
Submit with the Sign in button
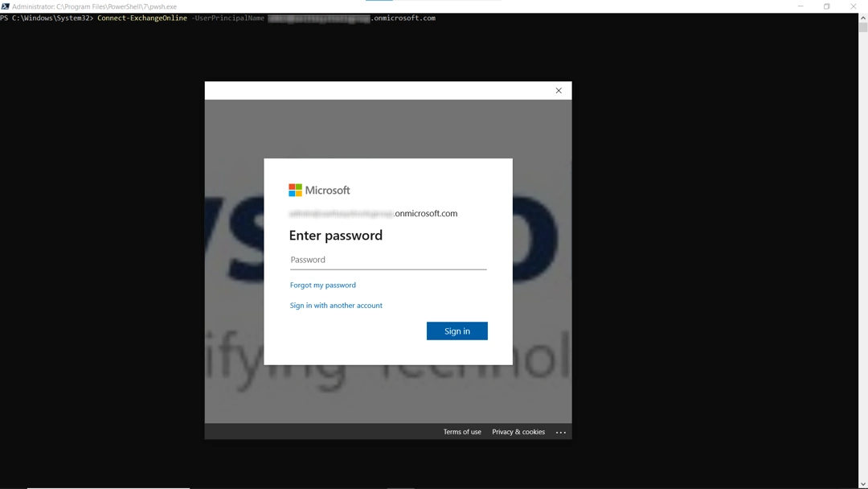457,331
